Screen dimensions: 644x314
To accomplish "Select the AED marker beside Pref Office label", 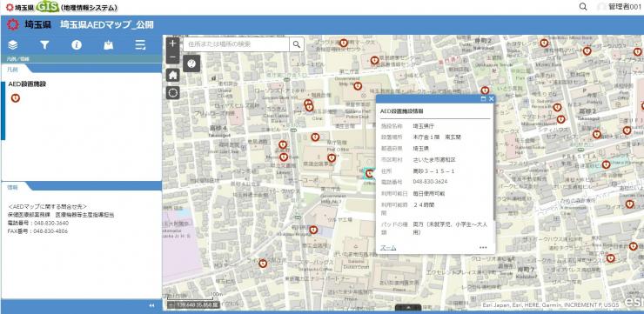I will coord(332,158).
